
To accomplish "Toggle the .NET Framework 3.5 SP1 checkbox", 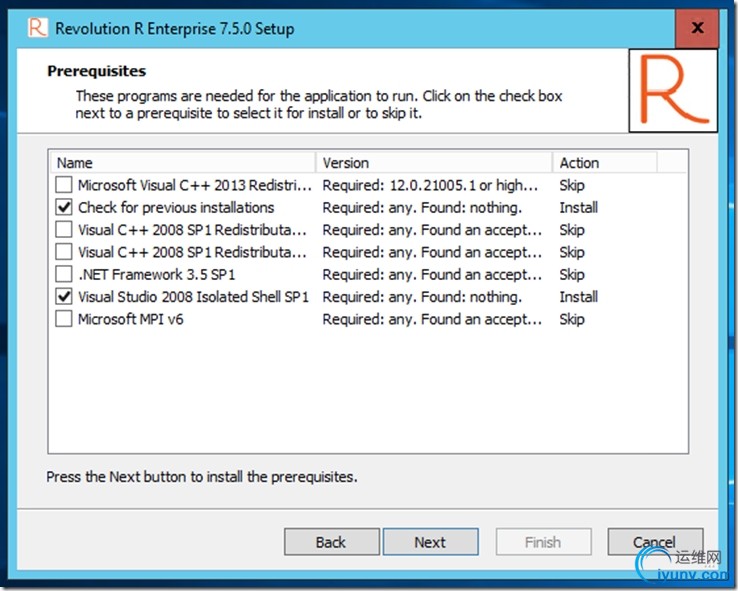I will [x=64, y=275].
